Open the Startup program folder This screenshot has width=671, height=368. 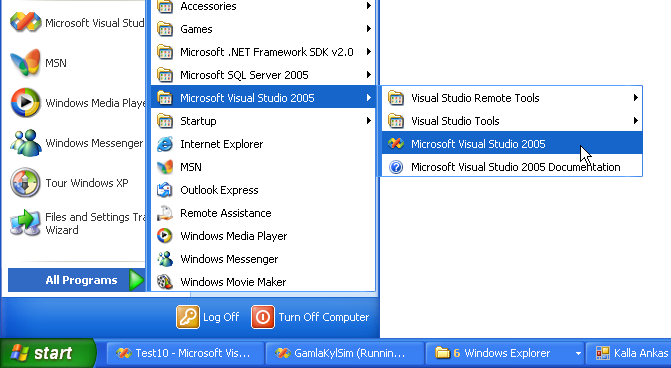(x=263, y=121)
